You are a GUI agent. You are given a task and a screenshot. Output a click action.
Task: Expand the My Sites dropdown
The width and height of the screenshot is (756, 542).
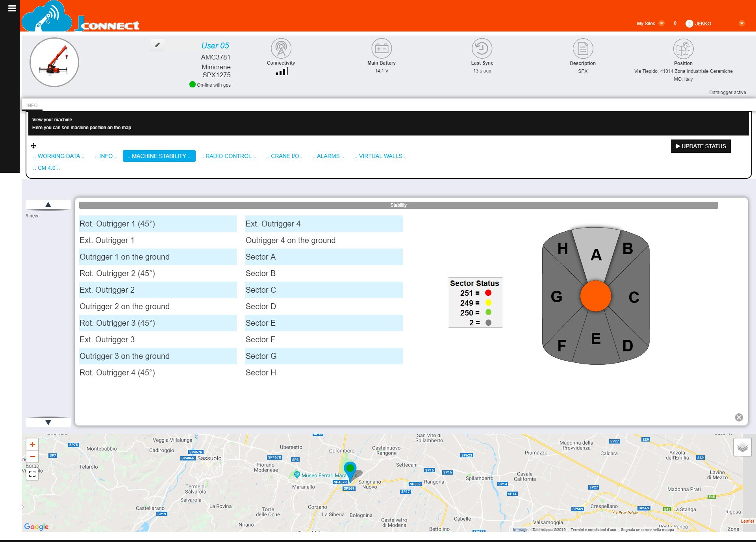pos(661,23)
